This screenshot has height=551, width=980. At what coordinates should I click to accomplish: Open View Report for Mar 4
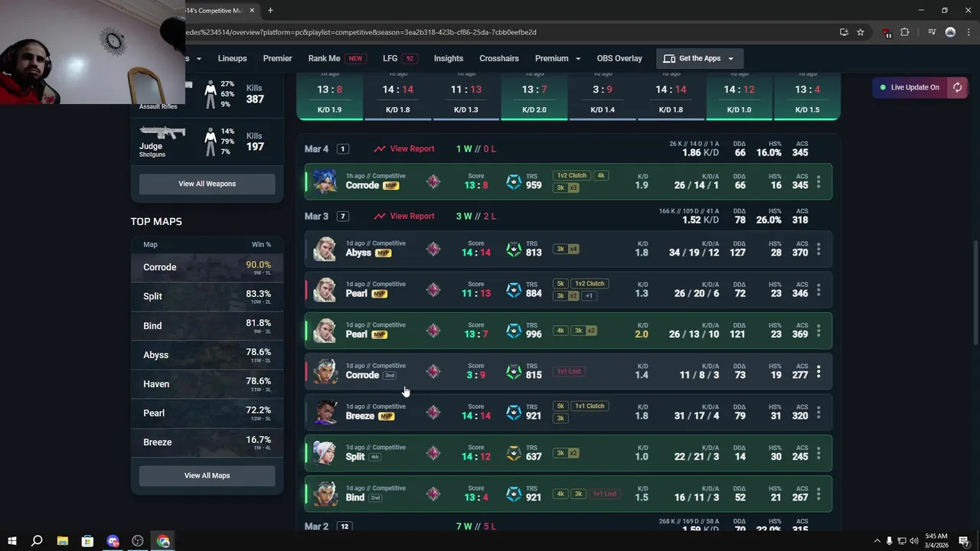click(x=404, y=148)
